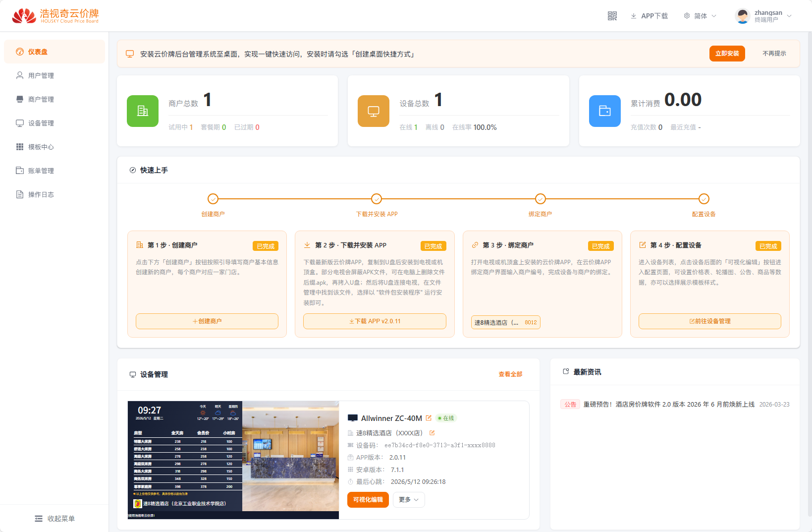
Task: Edit the 速8精选酒店 merchant binding
Action: click(x=432, y=433)
